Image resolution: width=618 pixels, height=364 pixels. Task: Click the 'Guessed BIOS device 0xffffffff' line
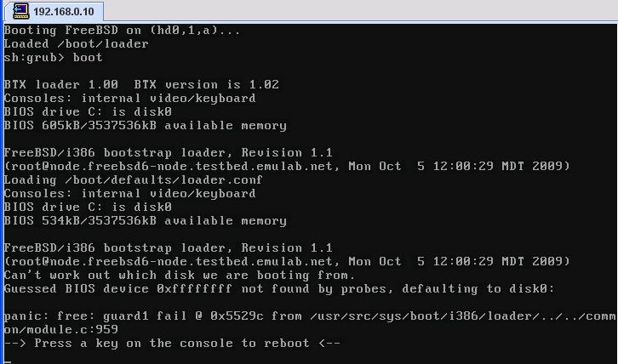pyautogui.click(x=279, y=289)
